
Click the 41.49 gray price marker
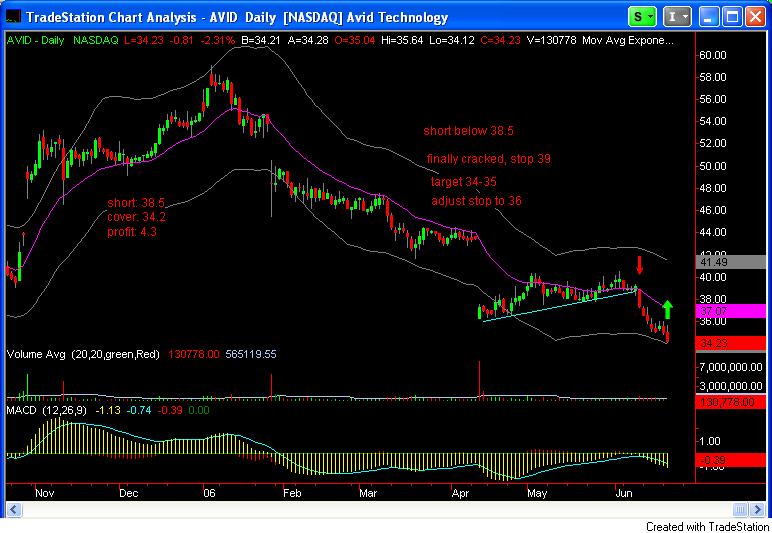click(x=730, y=262)
